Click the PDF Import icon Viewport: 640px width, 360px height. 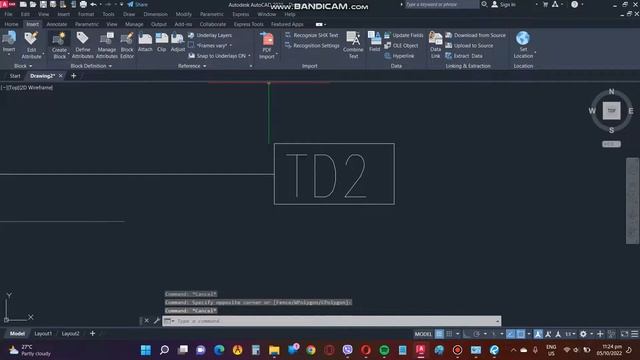[267, 40]
